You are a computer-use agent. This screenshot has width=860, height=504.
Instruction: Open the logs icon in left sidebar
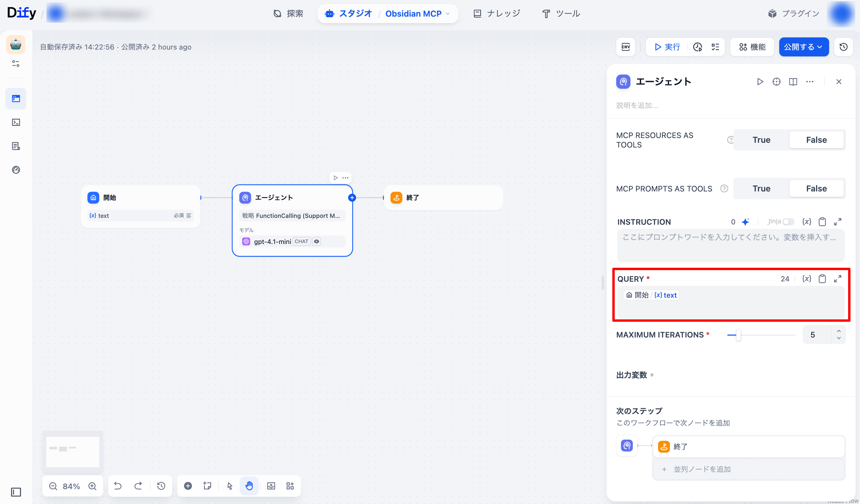click(16, 146)
